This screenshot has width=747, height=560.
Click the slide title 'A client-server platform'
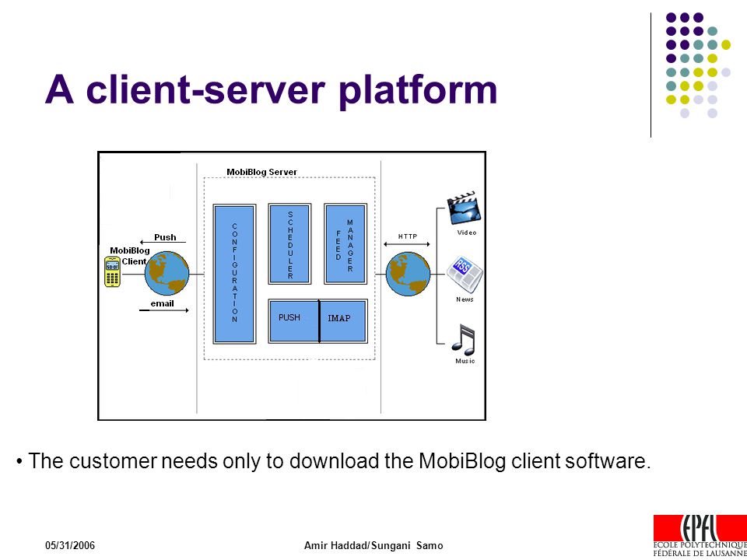pos(271,90)
